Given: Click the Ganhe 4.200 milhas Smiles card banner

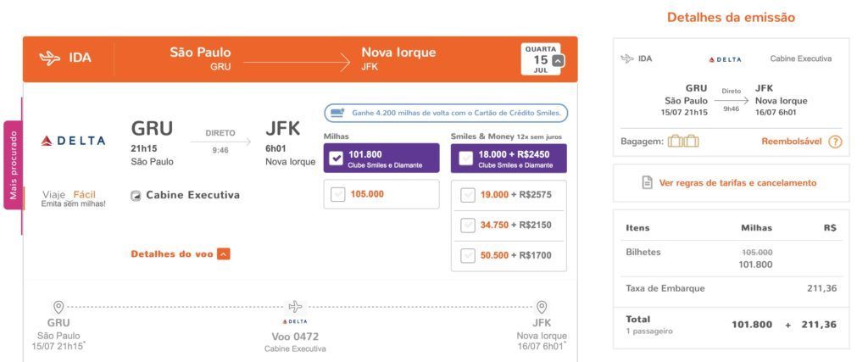Looking at the screenshot, I should tap(446, 113).
